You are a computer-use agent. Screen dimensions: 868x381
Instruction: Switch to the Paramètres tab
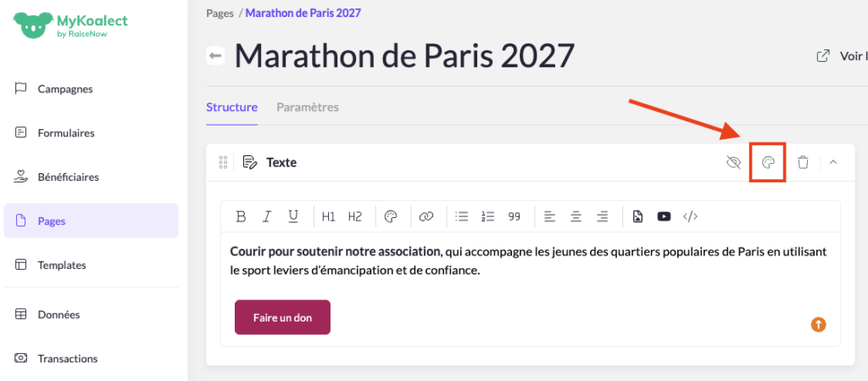coord(307,108)
